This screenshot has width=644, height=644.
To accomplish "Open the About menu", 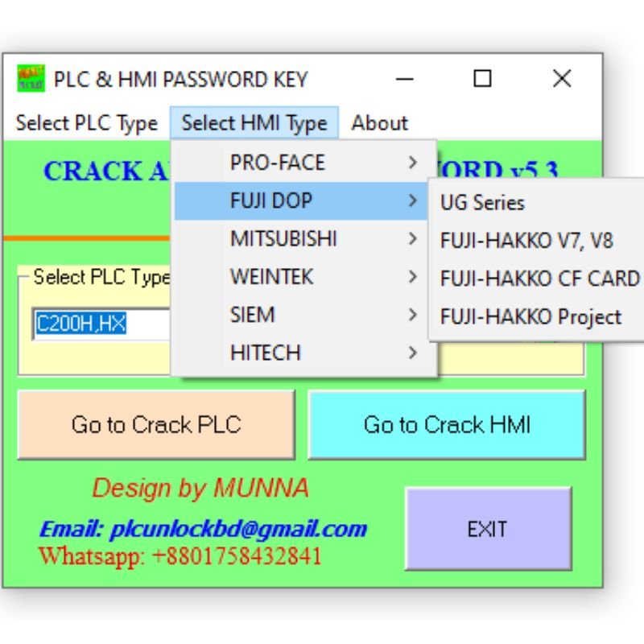I will point(379,123).
